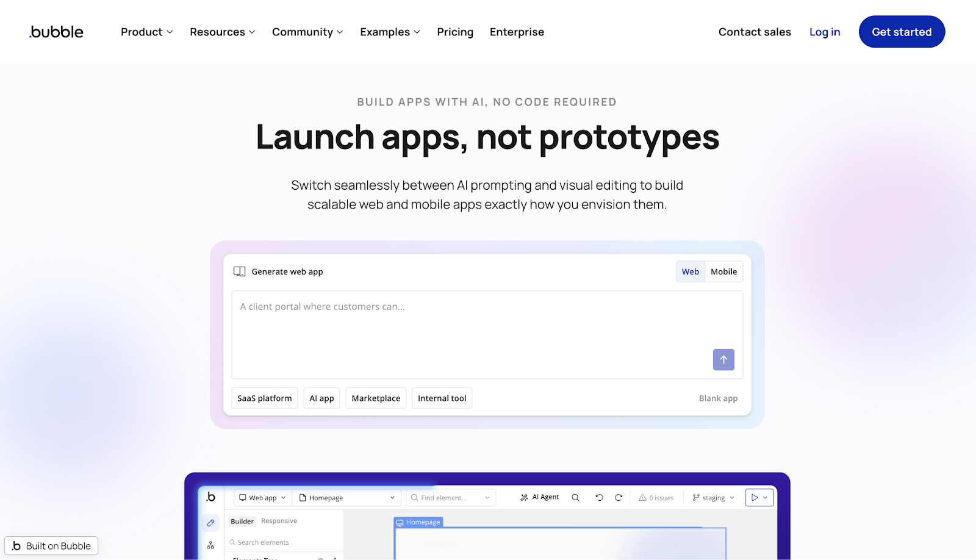Click into the app description prompt field
This screenshot has height=560, width=976.
point(487,334)
